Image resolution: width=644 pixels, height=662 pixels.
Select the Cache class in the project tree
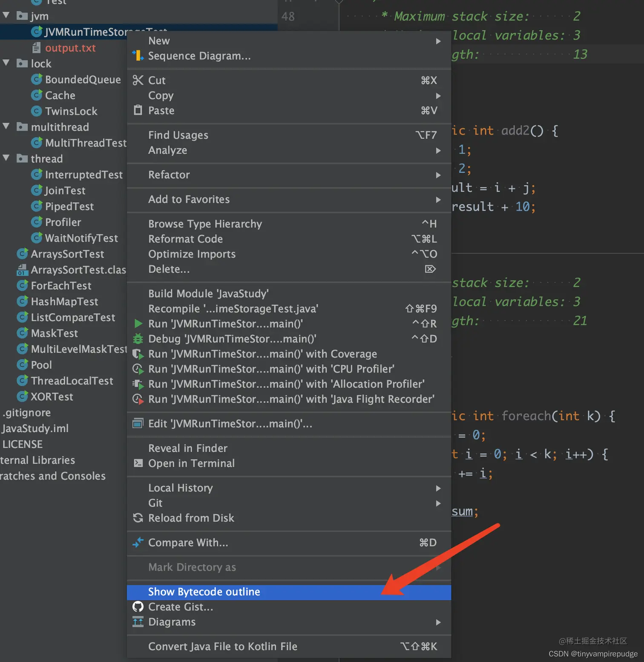pos(60,95)
